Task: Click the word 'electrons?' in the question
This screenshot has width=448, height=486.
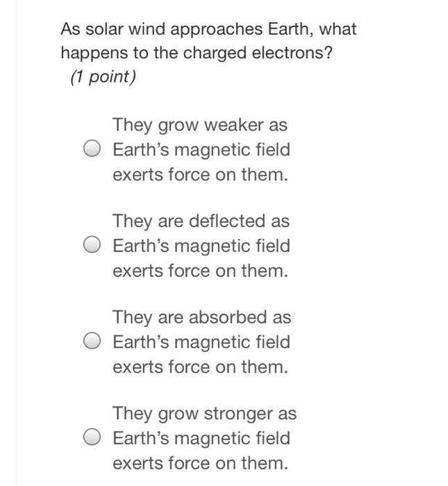Action: 292,53
